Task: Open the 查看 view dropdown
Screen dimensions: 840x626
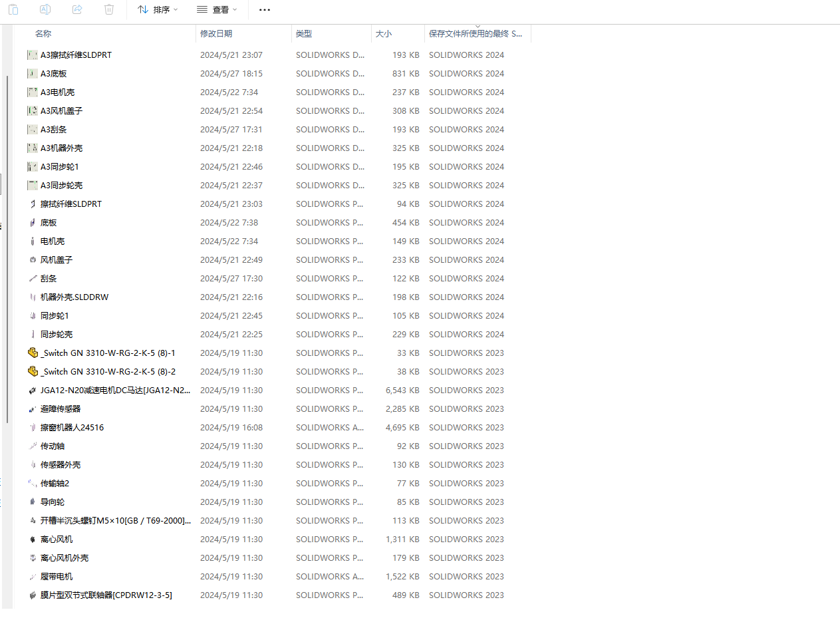Action: pos(217,9)
